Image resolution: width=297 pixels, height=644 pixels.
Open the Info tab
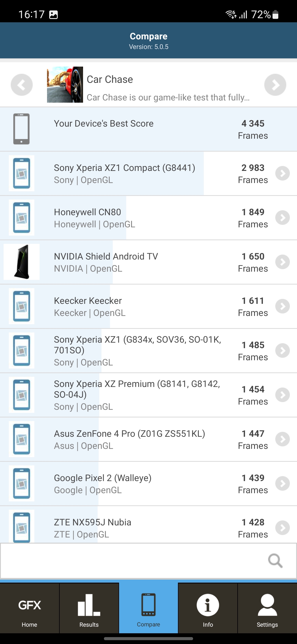tap(208, 609)
